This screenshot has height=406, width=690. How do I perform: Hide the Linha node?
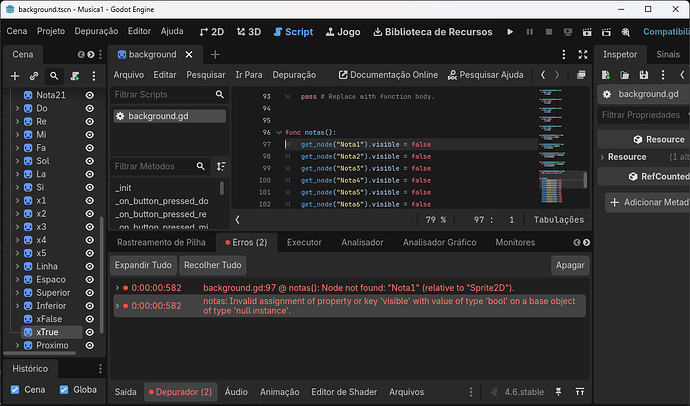[90, 266]
